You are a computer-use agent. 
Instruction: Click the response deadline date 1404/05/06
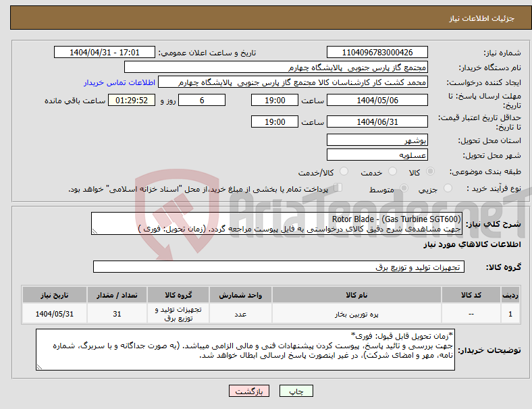(377, 100)
